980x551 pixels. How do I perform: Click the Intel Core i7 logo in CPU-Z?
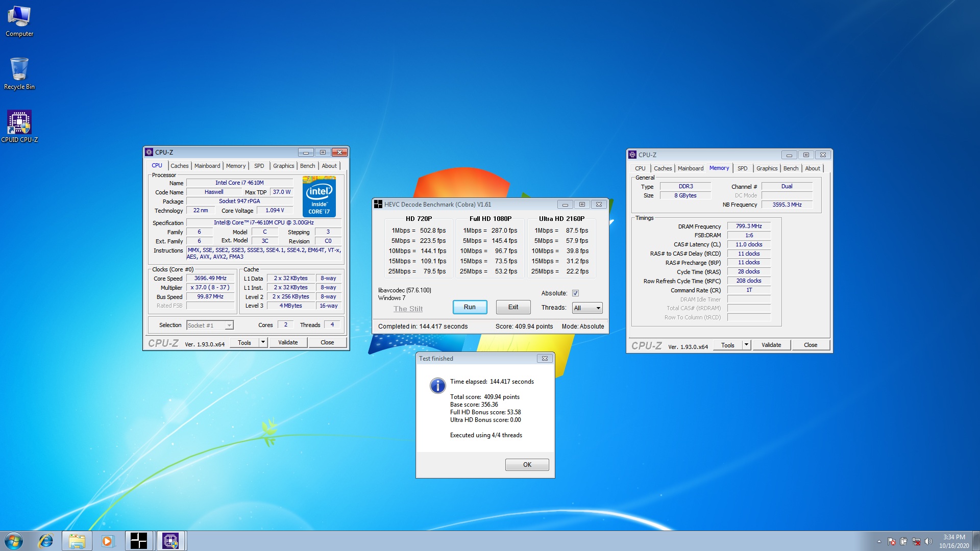(319, 196)
